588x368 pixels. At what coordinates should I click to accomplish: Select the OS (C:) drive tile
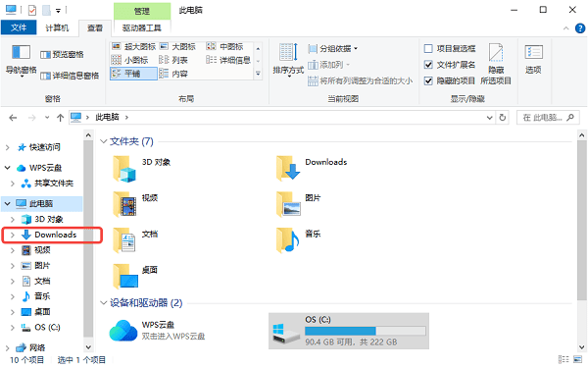pos(349,332)
